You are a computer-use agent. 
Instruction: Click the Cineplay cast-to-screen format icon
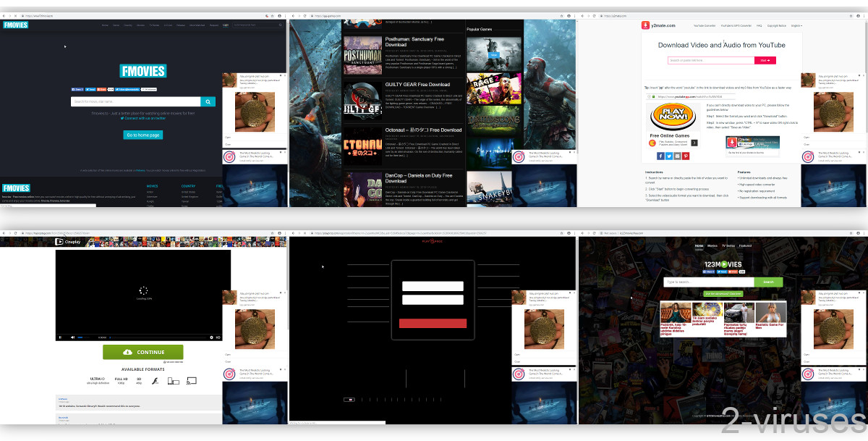coord(192,380)
